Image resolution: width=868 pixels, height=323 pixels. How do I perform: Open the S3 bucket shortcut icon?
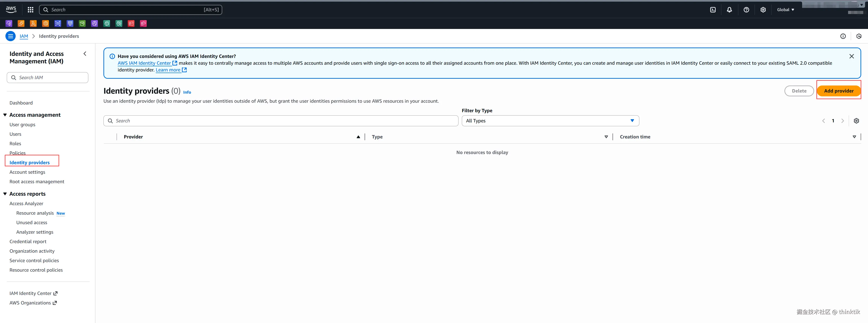(82, 24)
